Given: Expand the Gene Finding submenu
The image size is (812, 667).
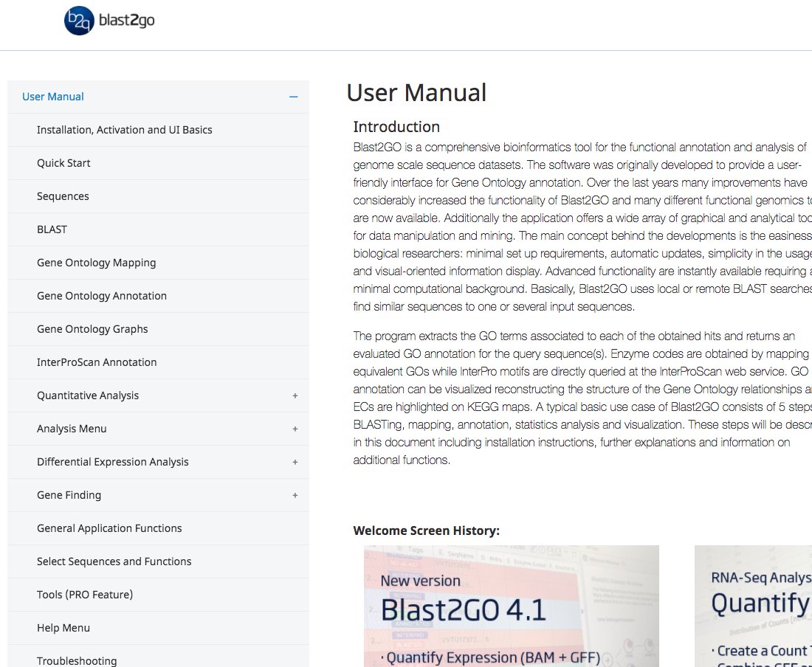Looking at the screenshot, I should tap(295, 495).
